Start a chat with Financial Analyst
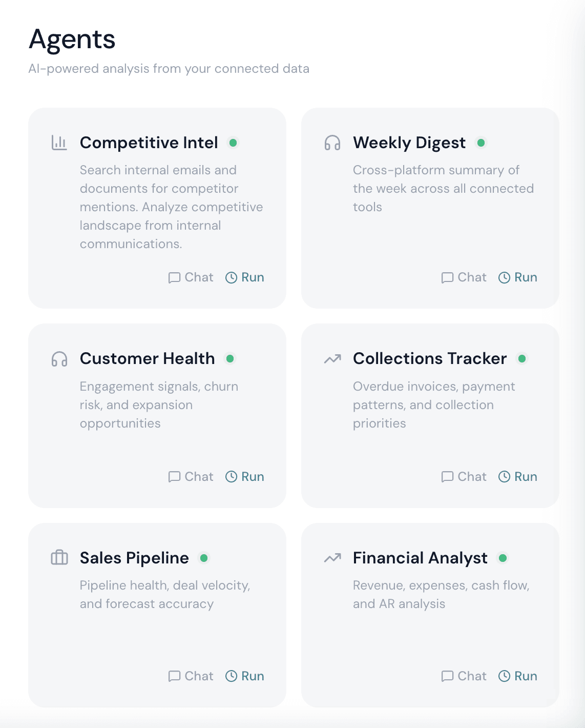The height and width of the screenshot is (728, 585). [x=464, y=676]
